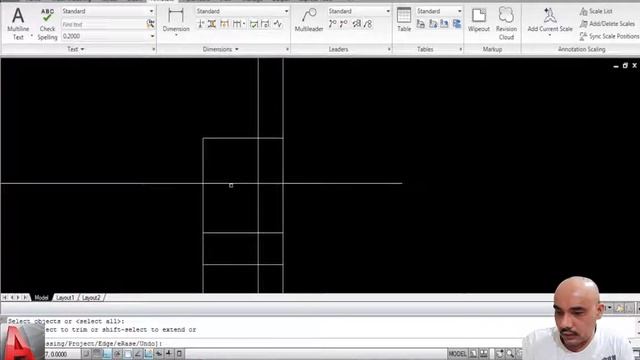Click the Extract Data table icon
This screenshot has width=640, height=360.
pyautogui.click(x=421, y=24)
